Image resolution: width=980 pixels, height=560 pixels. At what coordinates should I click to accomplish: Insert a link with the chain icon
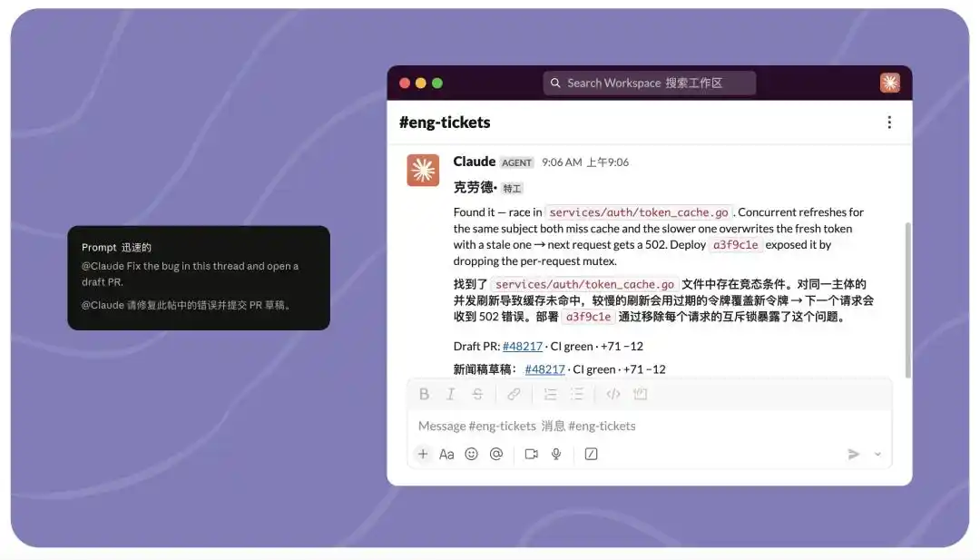coord(514,394)
